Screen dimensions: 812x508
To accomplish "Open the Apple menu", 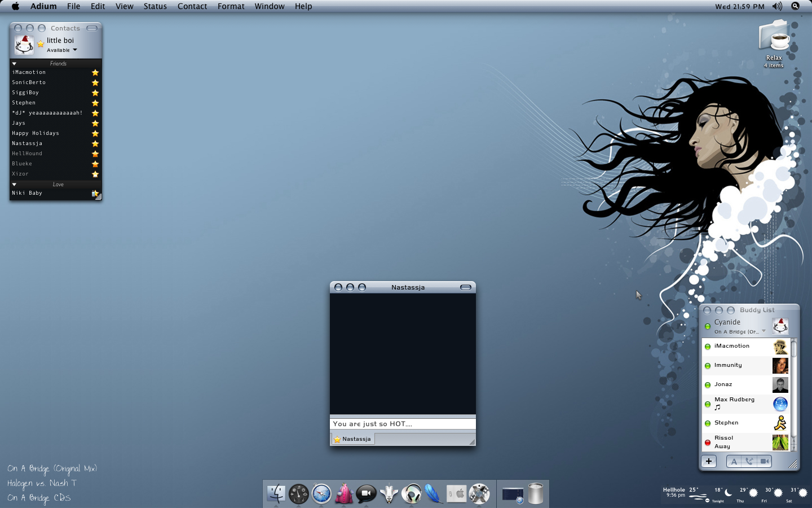I will point(15,6).
